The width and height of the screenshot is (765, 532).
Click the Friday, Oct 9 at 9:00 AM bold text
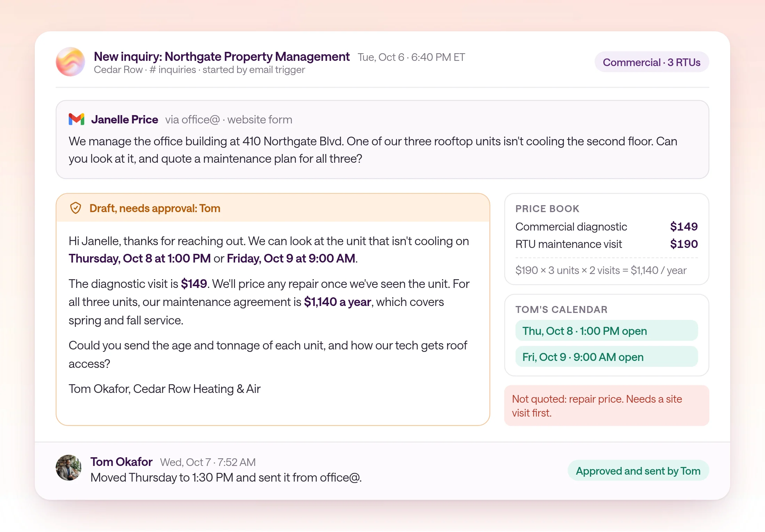click(291, 258)
